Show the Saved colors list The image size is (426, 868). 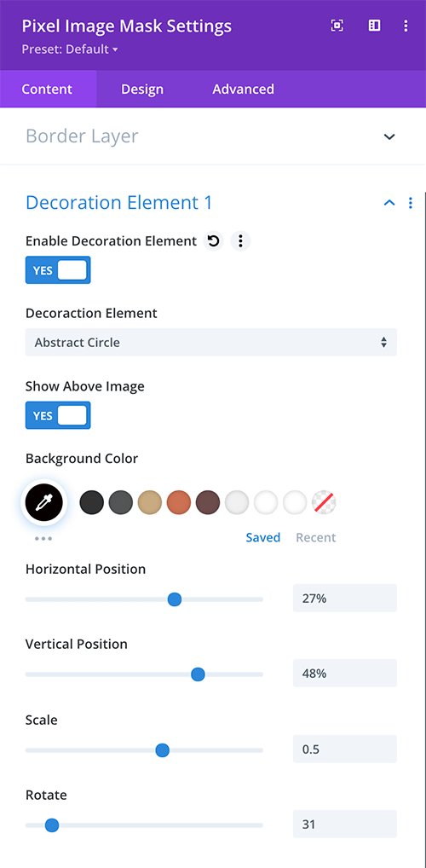(x=262, y=537)
